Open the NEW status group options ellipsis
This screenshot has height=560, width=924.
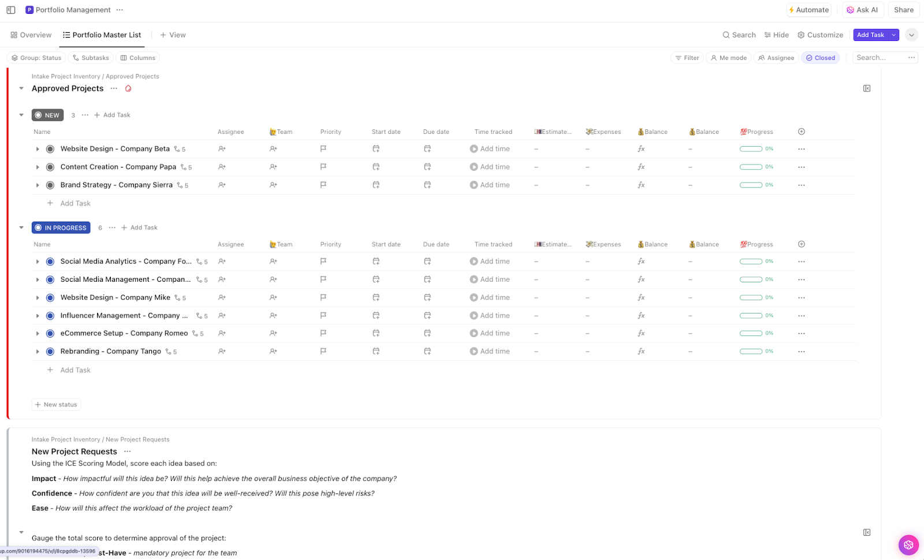pos(85,115)
